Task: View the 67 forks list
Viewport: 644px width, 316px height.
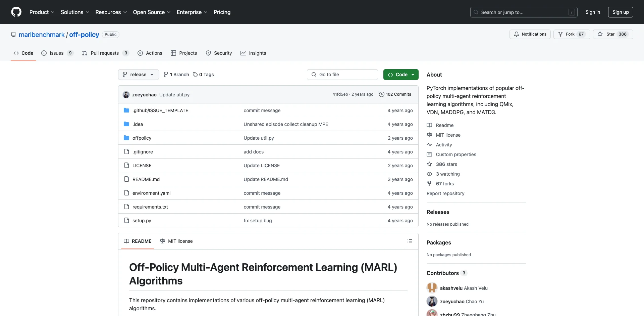Action: tap(440, 184)
